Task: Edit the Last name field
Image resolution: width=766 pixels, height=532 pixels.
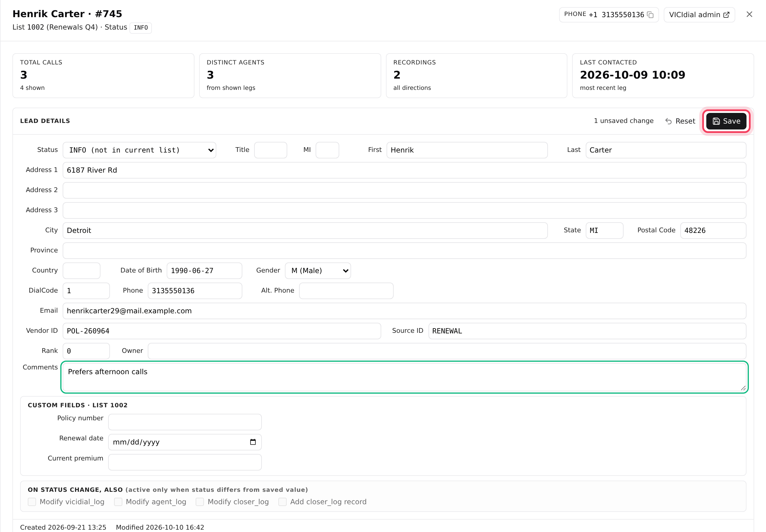Action: (x=666, y=150)
